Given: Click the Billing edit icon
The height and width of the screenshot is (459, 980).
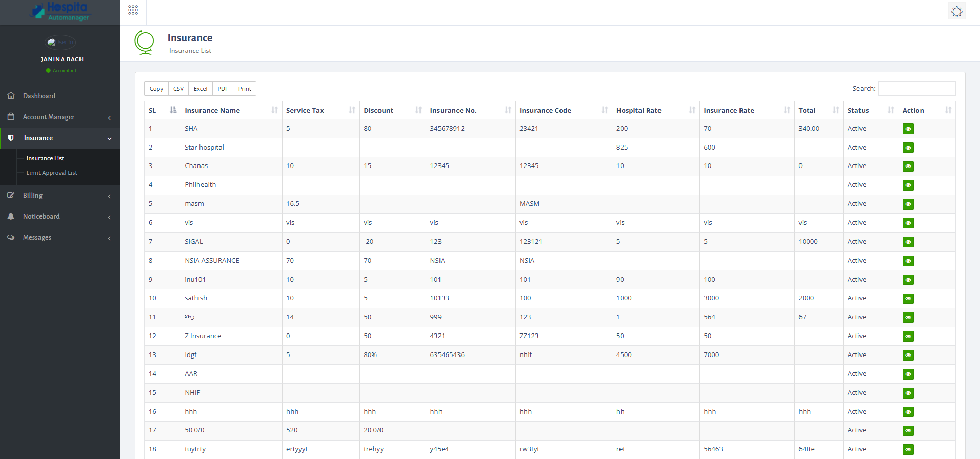Looking at the screenshot, I should 11,195.
